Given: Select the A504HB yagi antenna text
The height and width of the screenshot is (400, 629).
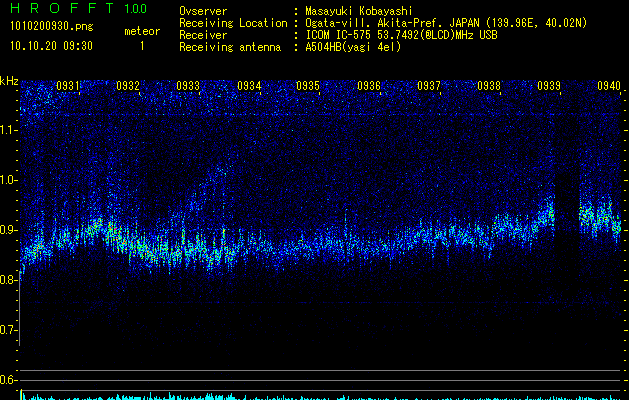Looking at the screenshot, I should 352,47.
